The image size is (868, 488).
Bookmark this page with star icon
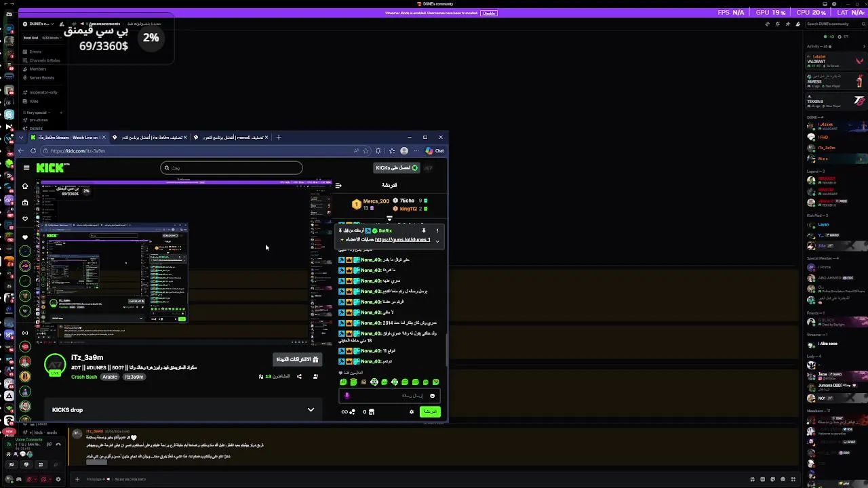[x=366, y=151]
